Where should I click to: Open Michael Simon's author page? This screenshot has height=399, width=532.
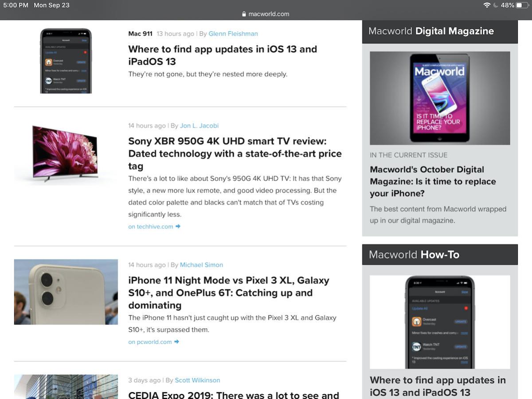pyautogui.click(x=201, y=265)
